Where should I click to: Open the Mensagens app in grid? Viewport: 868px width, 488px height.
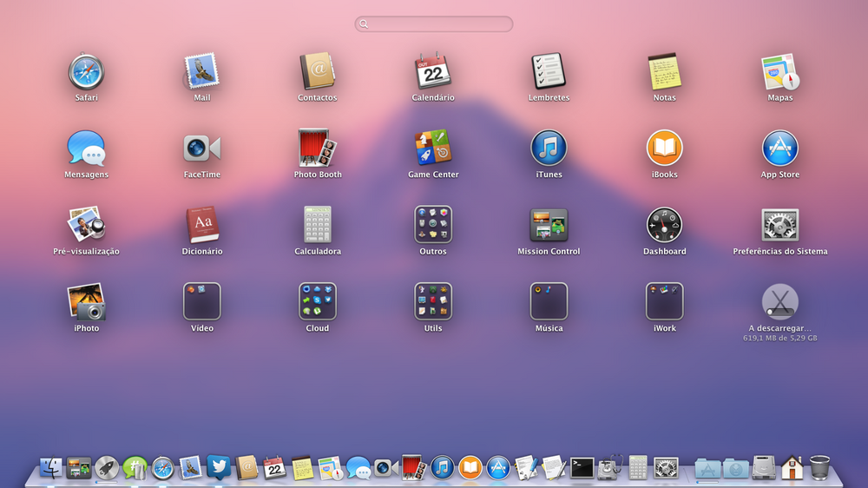click(86, 148)
